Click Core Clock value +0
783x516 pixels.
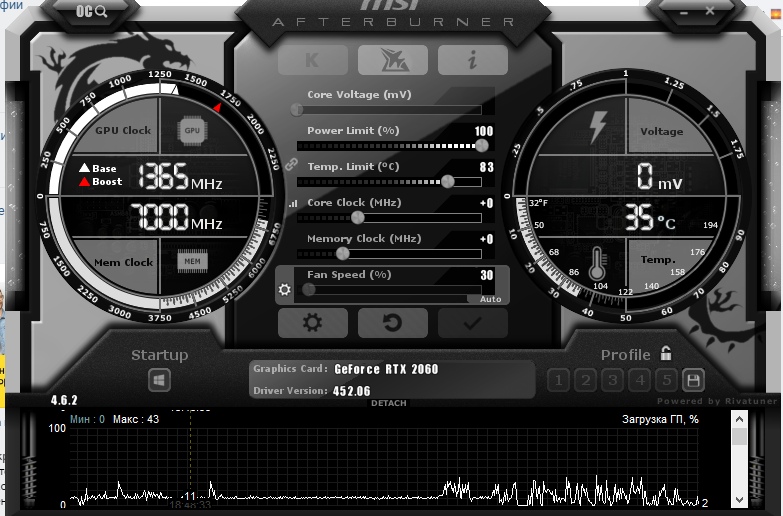point(486,203)
